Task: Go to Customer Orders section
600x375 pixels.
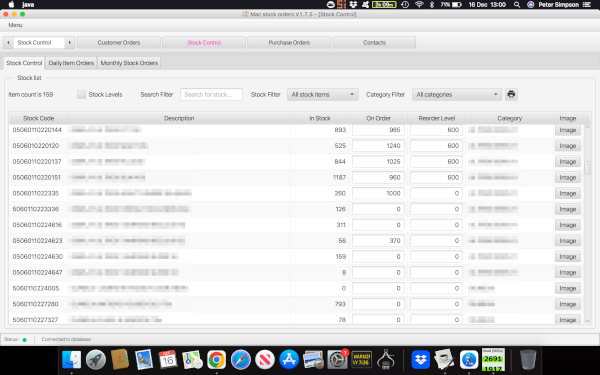Action: point(119,42)
